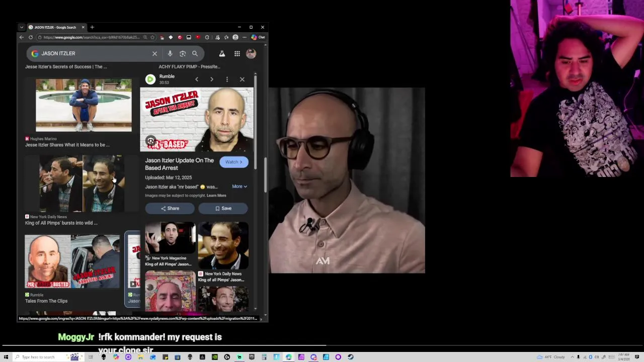
Task: Open 'Jason Itzler Update On The Based Arrest' title
Action: click(180, 164)
